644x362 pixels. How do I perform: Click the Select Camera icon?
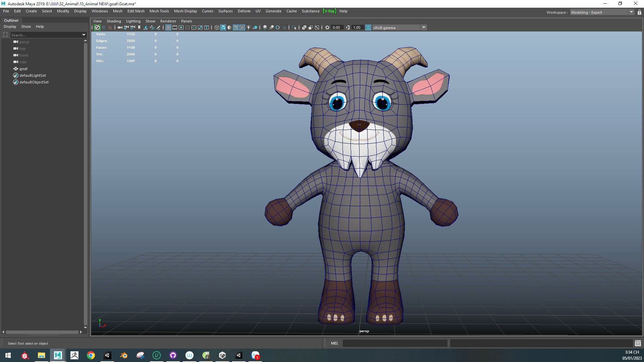point(120,27)
